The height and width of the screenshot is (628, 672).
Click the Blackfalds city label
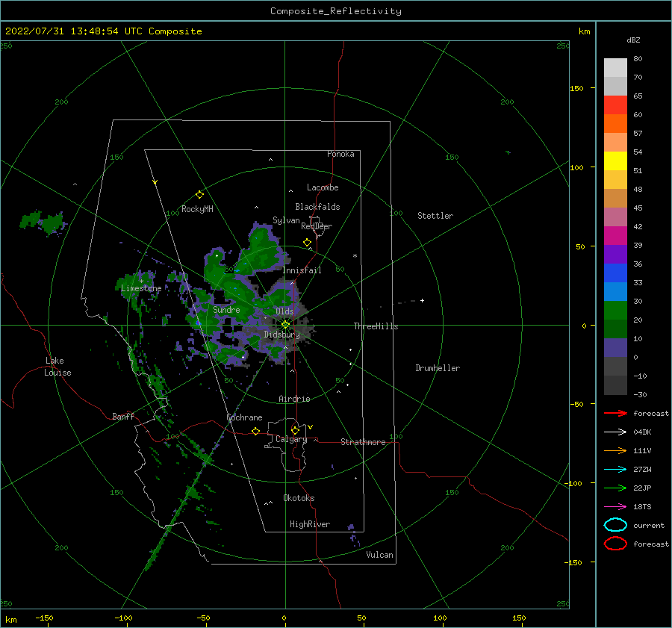tap(317, 207)
